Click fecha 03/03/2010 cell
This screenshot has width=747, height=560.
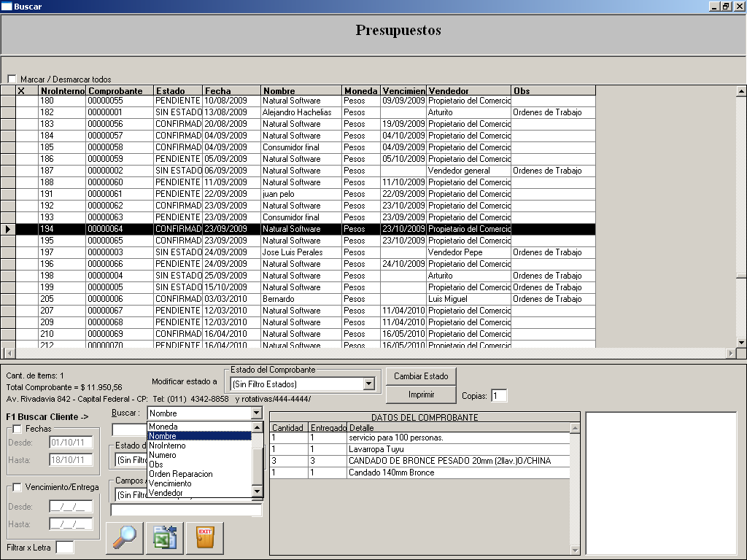click(231, 299)
